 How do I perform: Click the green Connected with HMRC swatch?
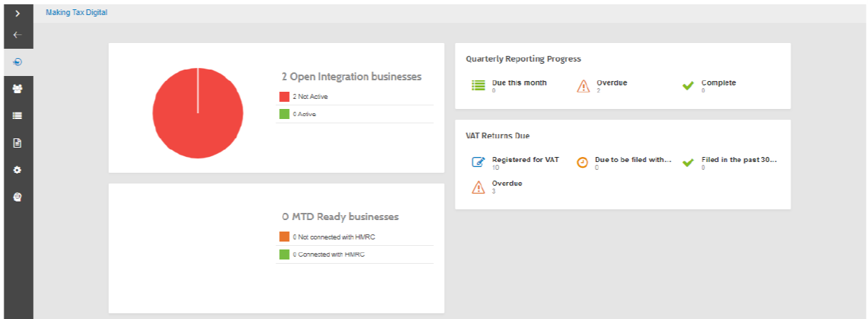tap(284, 254)
